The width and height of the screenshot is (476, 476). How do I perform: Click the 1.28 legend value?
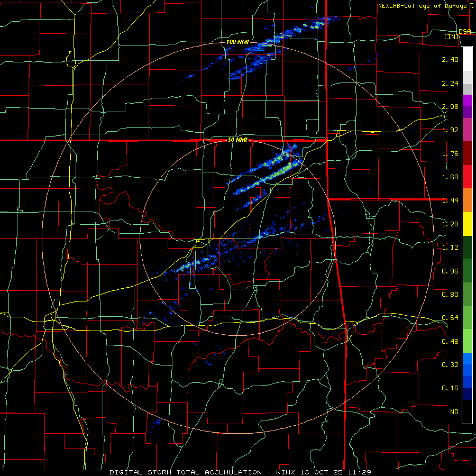[x=450, y=224]
